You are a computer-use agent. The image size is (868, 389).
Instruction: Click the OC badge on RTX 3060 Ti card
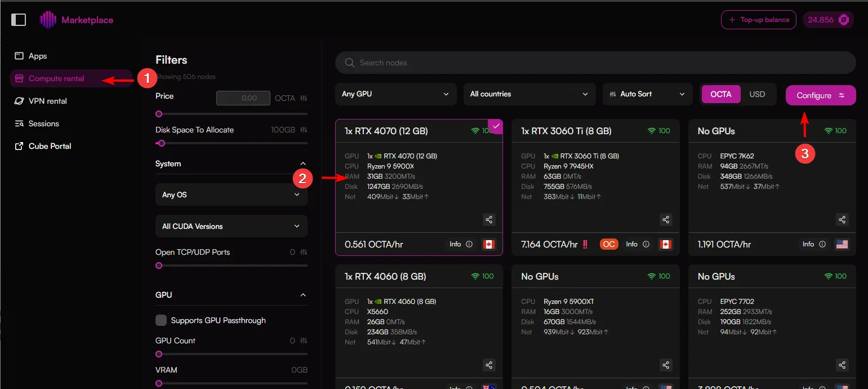click(x=609, y=245)
